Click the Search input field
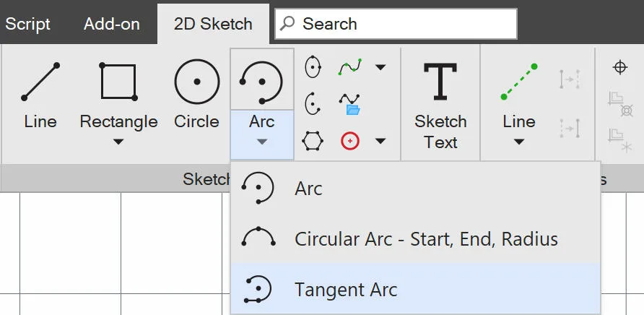This screenshot has height=315, width=644. coord(396,24)
